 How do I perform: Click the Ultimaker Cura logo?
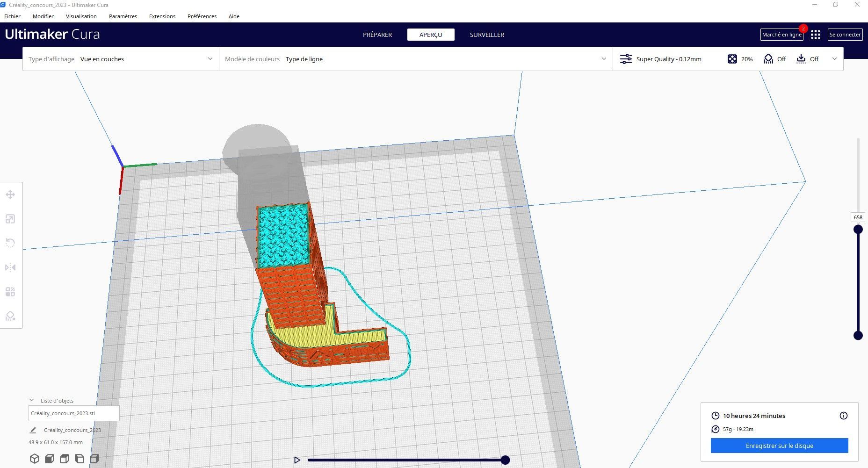pos(52,35)
